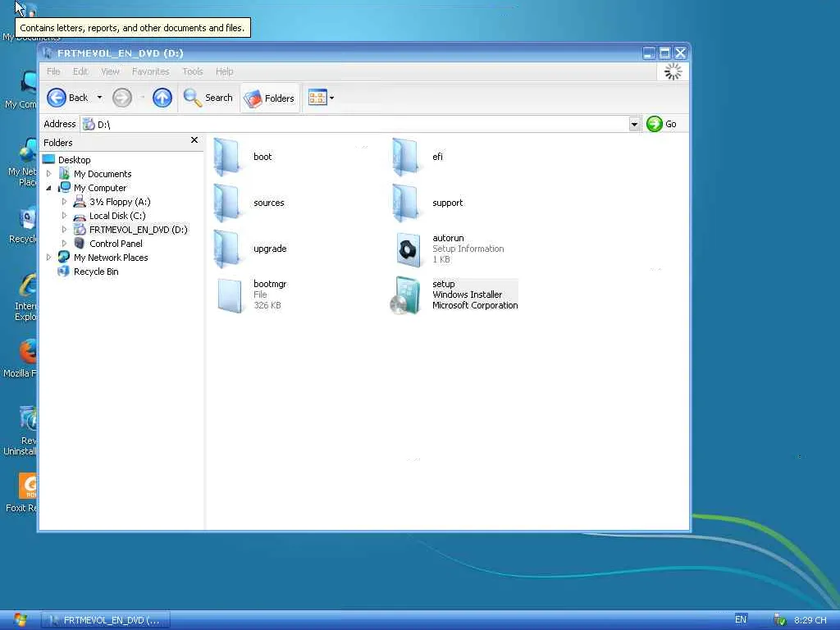840x630 pixels.
Task: Click the clock showing 8:29 CH
Action: 810,620
